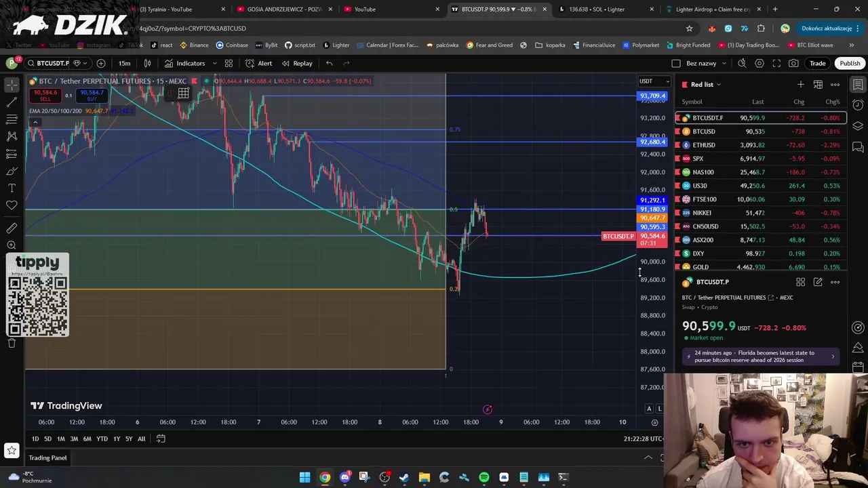Click the trash icon to remove drawings
The height and width of the screenshot is (488, 868).
tap(12, 343)
